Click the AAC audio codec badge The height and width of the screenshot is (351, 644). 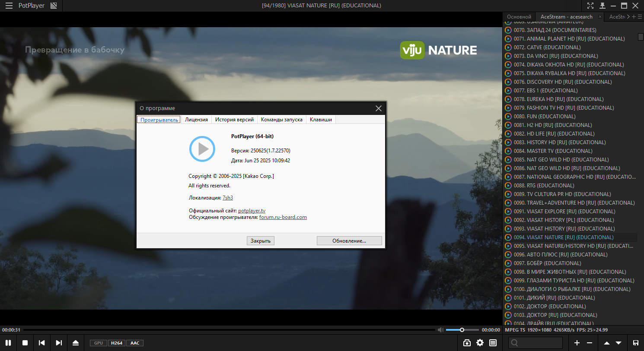coord(135,343)
